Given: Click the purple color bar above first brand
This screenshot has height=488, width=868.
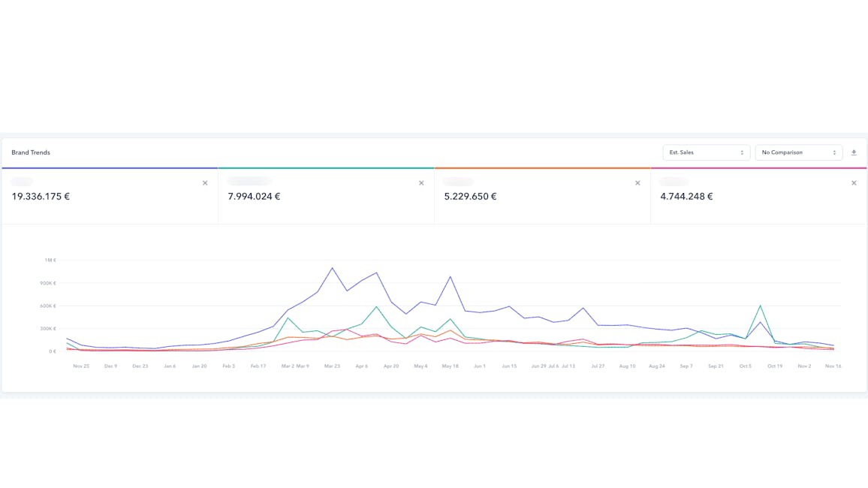Looking at the screenshot, I should (110, 168).
